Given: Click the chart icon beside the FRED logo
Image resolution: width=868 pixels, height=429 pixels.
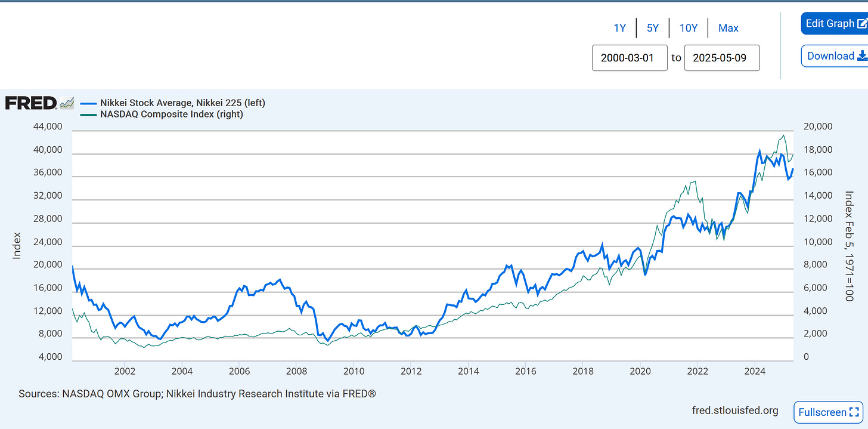Looking at the screenshot, I should (67, 103).
